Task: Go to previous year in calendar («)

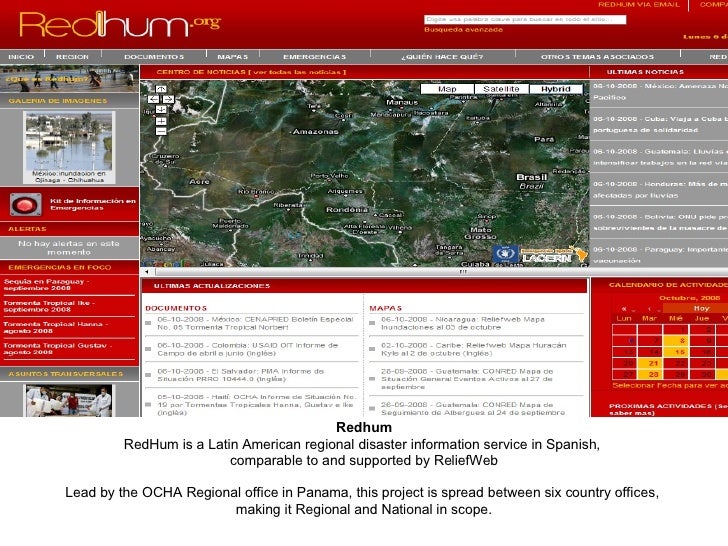Action: 624,308
